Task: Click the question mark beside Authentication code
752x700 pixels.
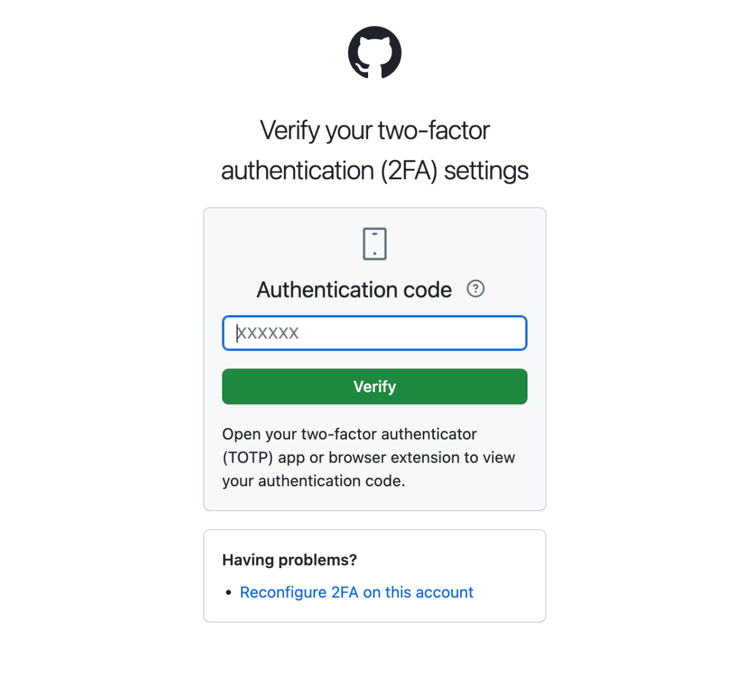Action: (475, 289)
